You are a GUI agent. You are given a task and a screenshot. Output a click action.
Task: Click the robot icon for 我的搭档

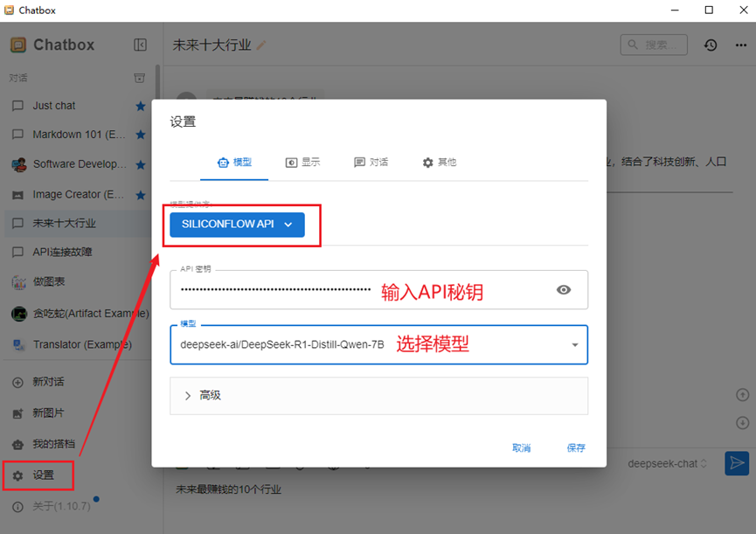pyautogui.click(x=17, y=444)
